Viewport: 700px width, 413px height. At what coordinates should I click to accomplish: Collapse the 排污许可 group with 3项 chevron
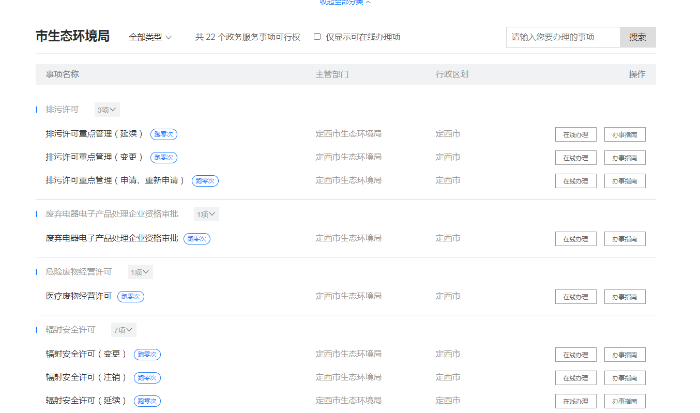(107, 109)
